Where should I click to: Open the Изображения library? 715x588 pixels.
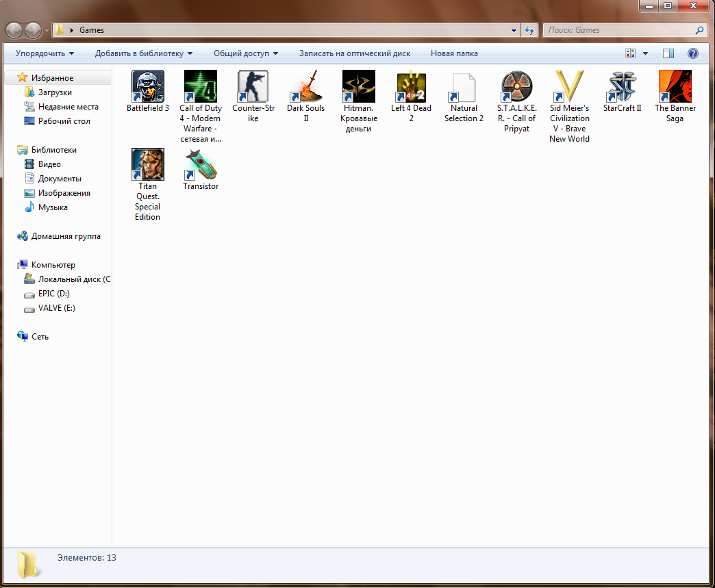pos(64,193)
